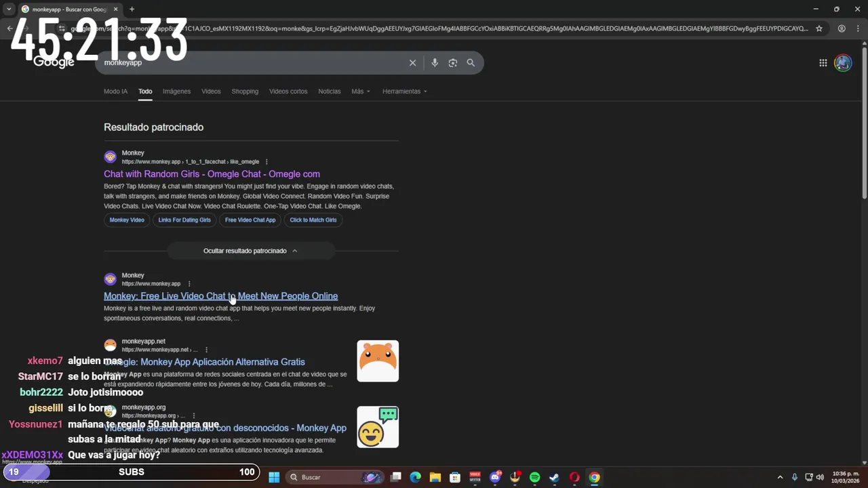
Task: Open options for the monkeyapp.org result
Action: [194, 415]
